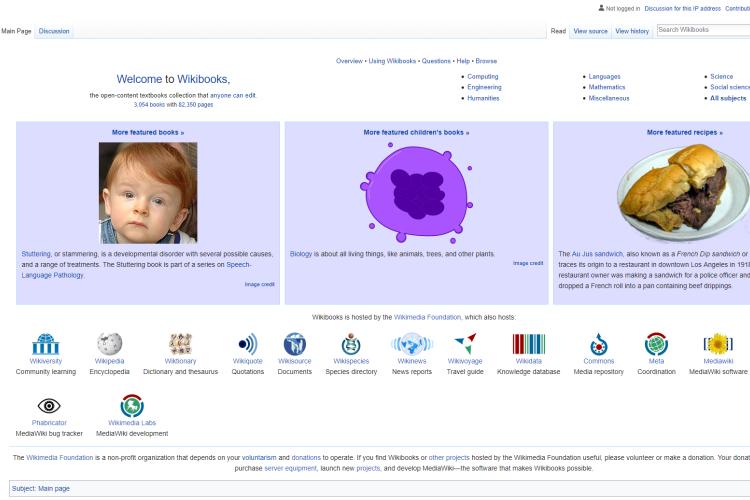This screenshot has height=500, width=750.
Task: Click the Commons logo icon
Action: pyautogui.click(x=598, y=344)
